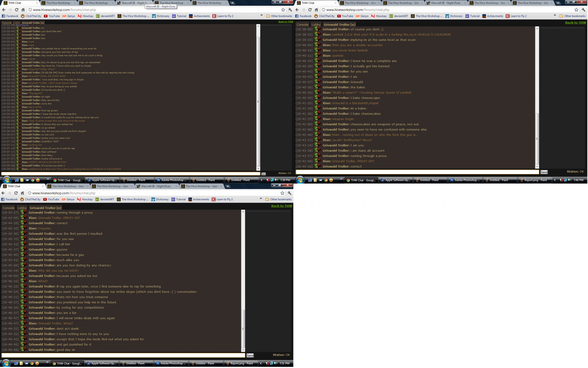Click the bookmark star in the bottom-left window
Screen dimensions: 588x368
click(282, 193)
